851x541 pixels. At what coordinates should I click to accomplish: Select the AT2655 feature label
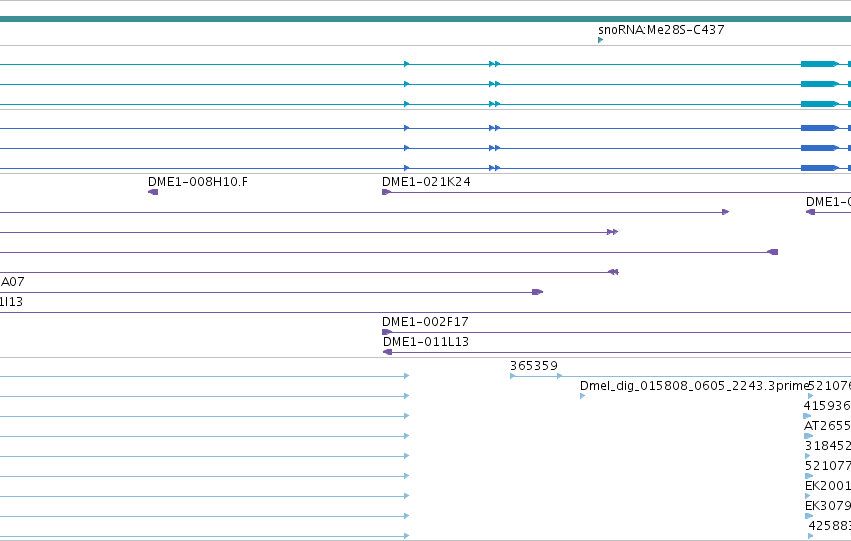click(827, 426)
